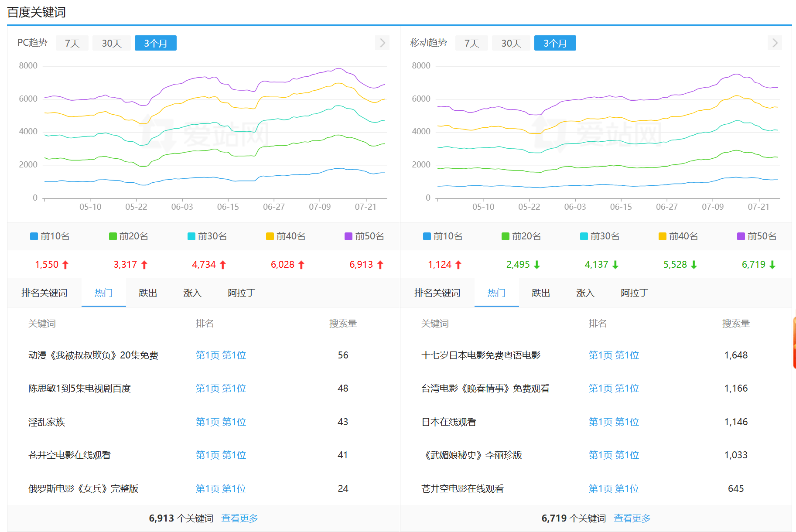This screenshot has width=796, height=532.
Task: Open rank link for 日本在线观看
Action: point(614,422)
